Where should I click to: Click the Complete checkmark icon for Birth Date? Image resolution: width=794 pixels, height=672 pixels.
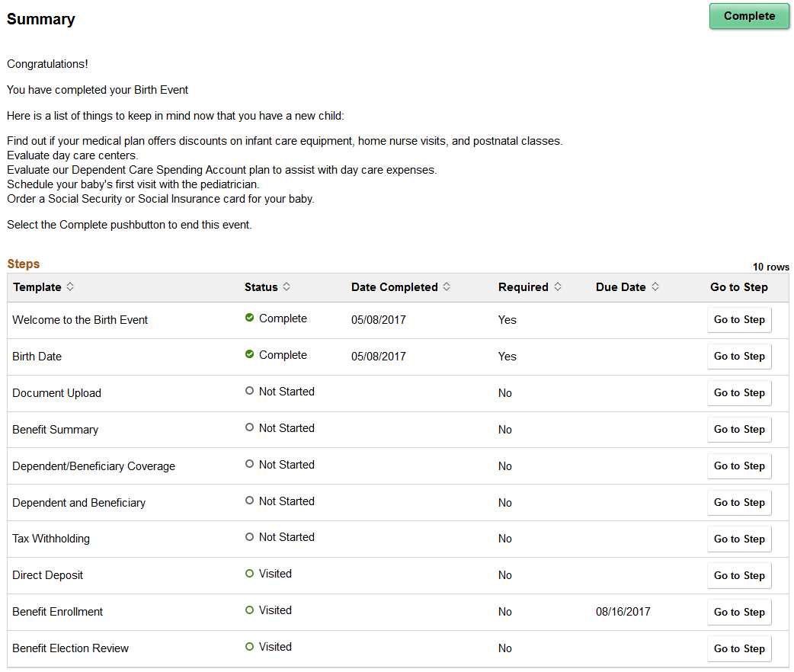249,354
